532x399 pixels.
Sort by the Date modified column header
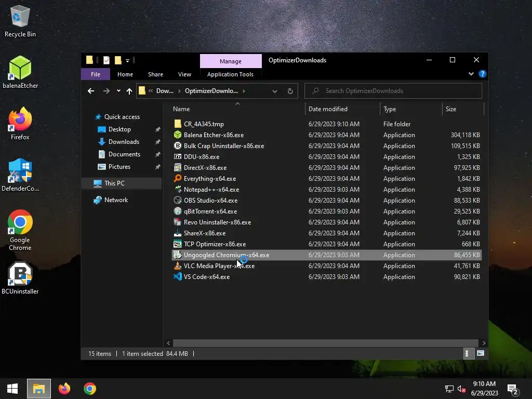pos(342,109)
